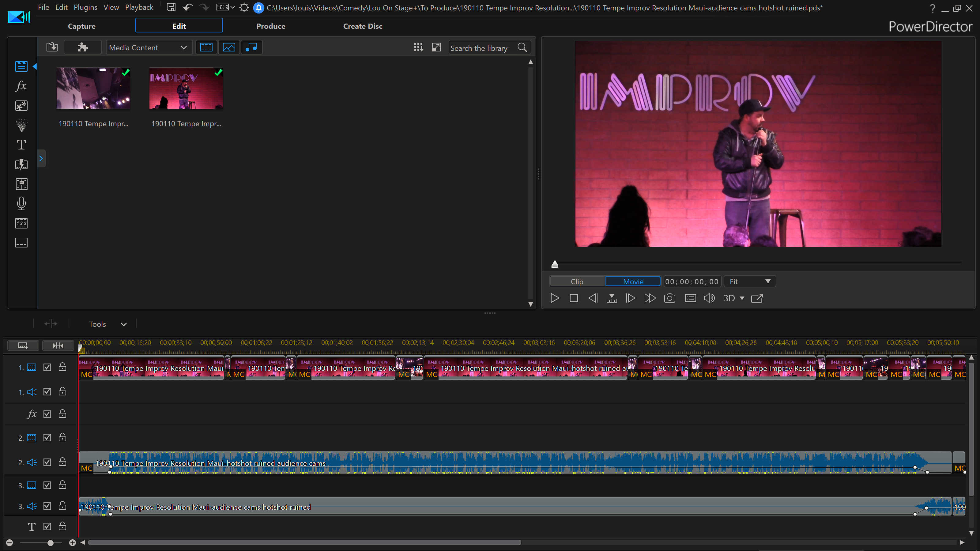Open the Title Room T icon
The width and height of the screenshot is (980, 551).
(x=21, y=145)
